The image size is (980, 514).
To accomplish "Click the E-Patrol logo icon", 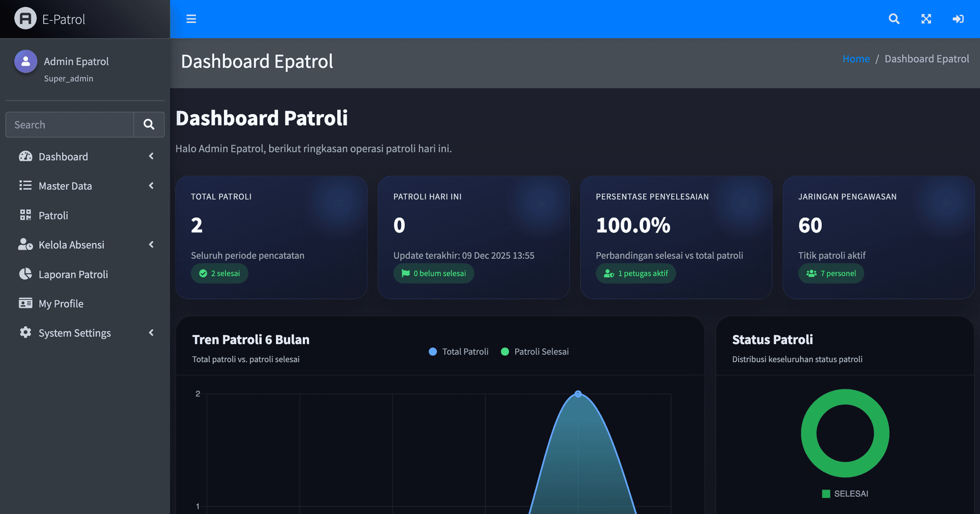I will [25, 19].
